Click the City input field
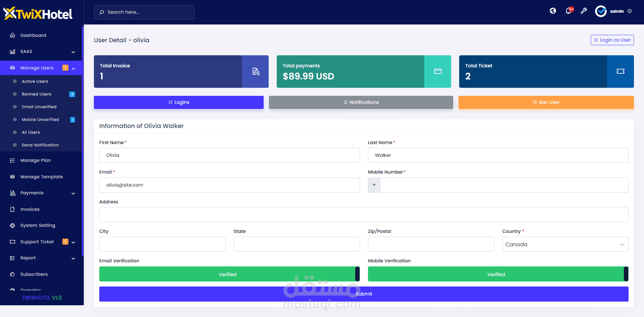This screenshot has width=644, height=317. tap(162, 244)
